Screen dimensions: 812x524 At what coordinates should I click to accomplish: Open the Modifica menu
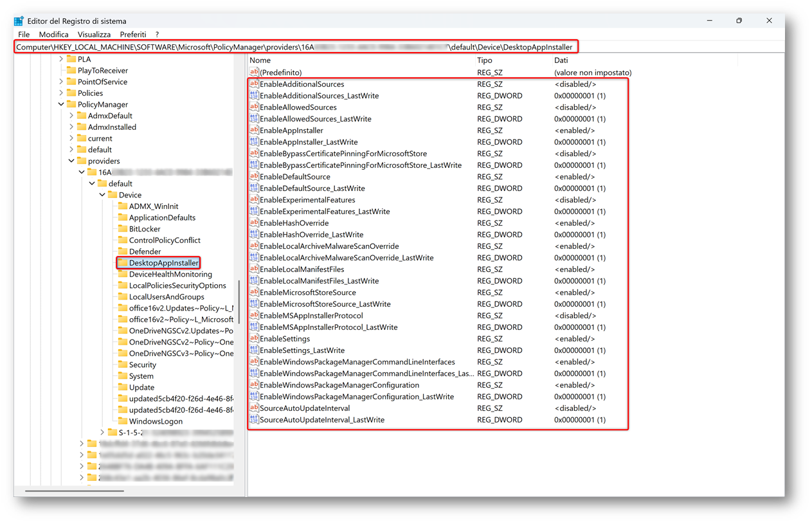53,34
